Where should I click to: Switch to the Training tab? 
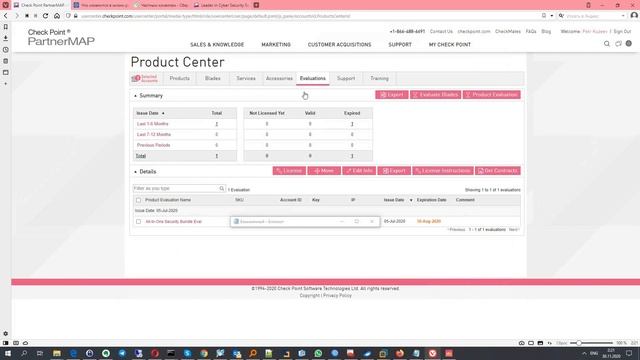tap(379, 78)
